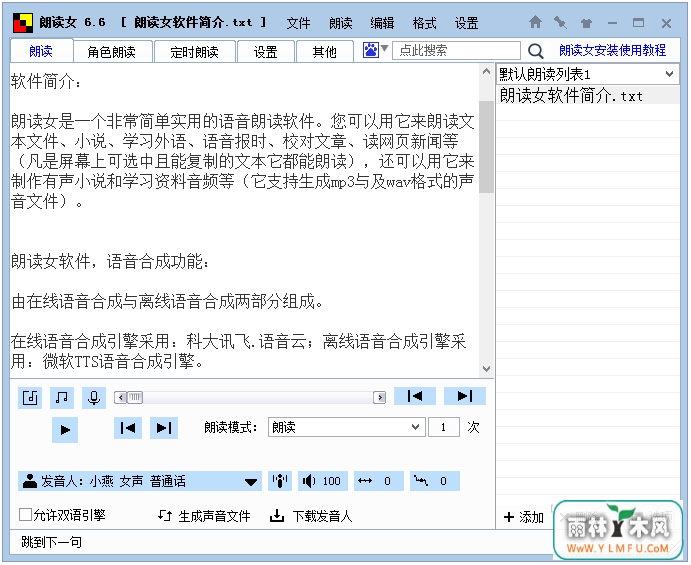Screen dimensions: 691x565
Task: Click the download voice icon
Action: (x=277, y=515)
